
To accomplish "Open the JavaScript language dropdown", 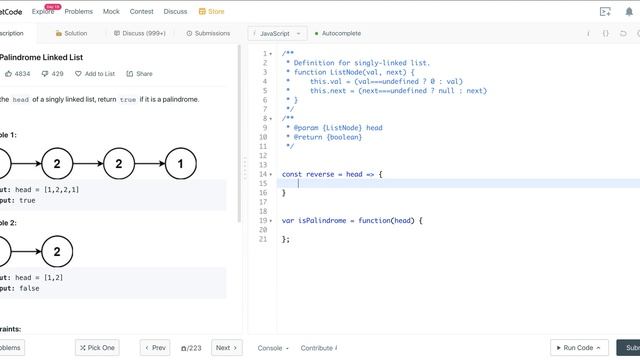I will 277,33.
